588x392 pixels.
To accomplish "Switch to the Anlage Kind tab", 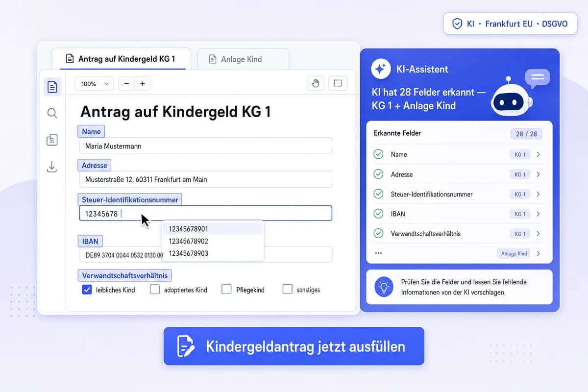I will [243, 59].
